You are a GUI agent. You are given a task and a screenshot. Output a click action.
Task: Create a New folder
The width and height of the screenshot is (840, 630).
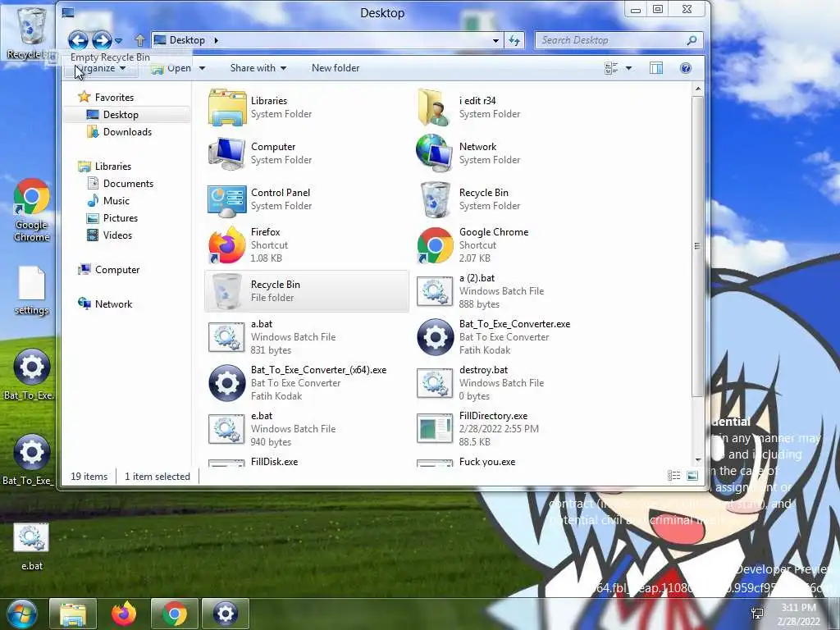(x=336, y=68)
